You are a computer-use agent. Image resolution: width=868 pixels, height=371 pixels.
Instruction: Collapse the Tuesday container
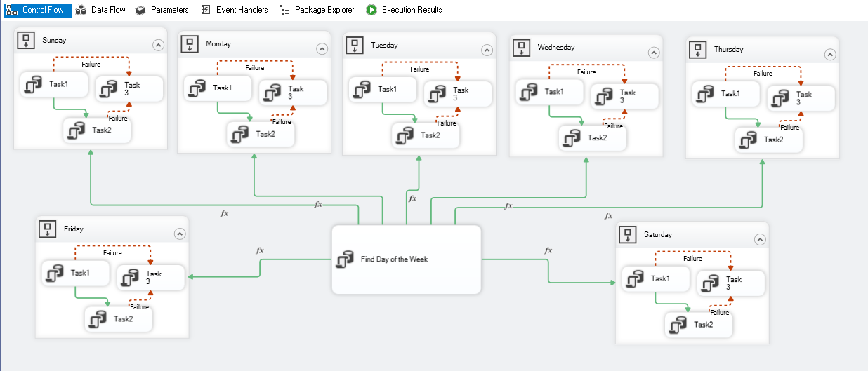[487, 50]
